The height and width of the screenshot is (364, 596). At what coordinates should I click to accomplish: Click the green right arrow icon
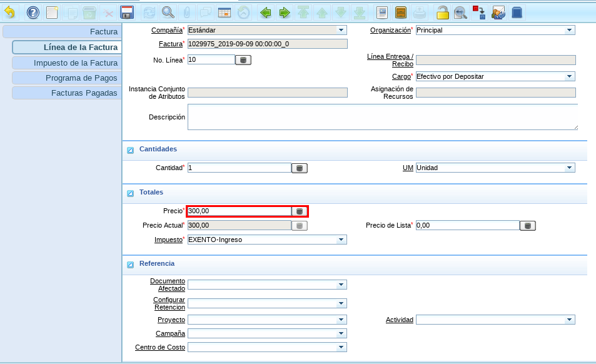coord(285,13)
